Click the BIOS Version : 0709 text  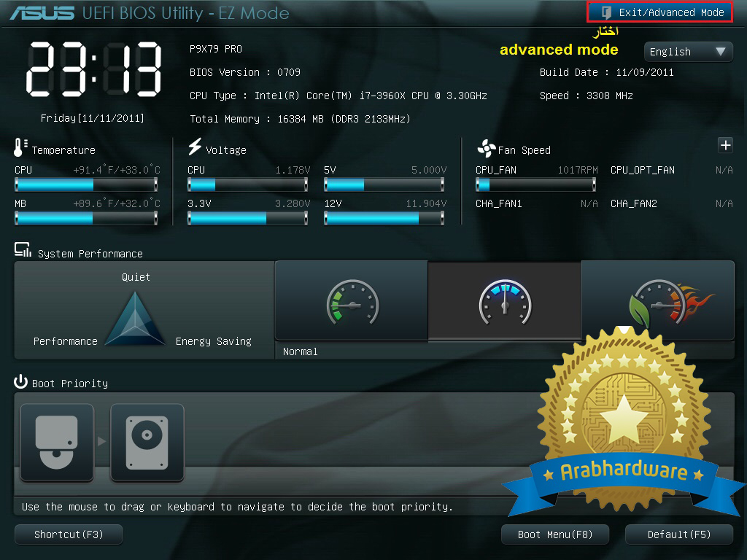coord(245,72)
